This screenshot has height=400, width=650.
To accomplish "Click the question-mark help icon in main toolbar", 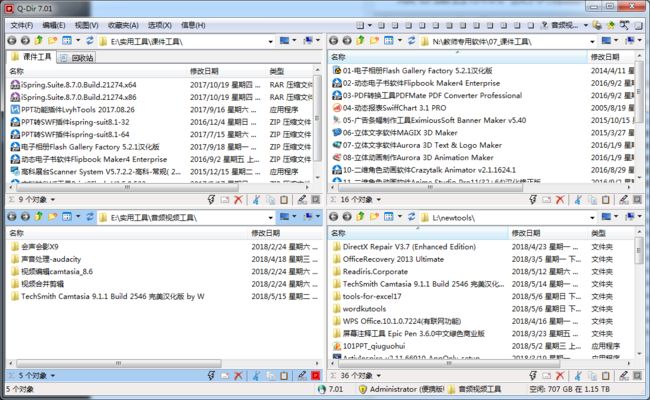I will coord(545,25).
